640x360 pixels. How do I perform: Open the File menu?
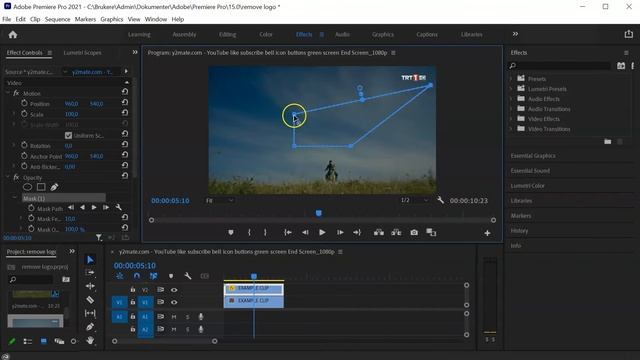[7, 19]
